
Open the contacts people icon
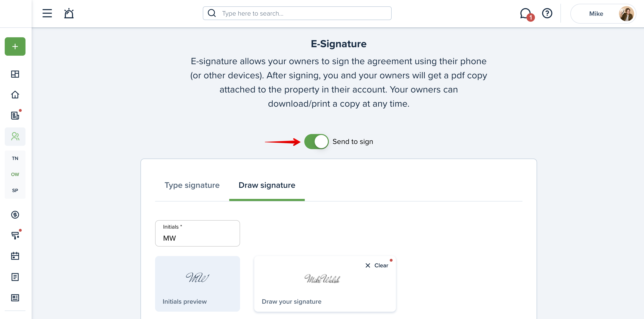[x=15, y=136]
